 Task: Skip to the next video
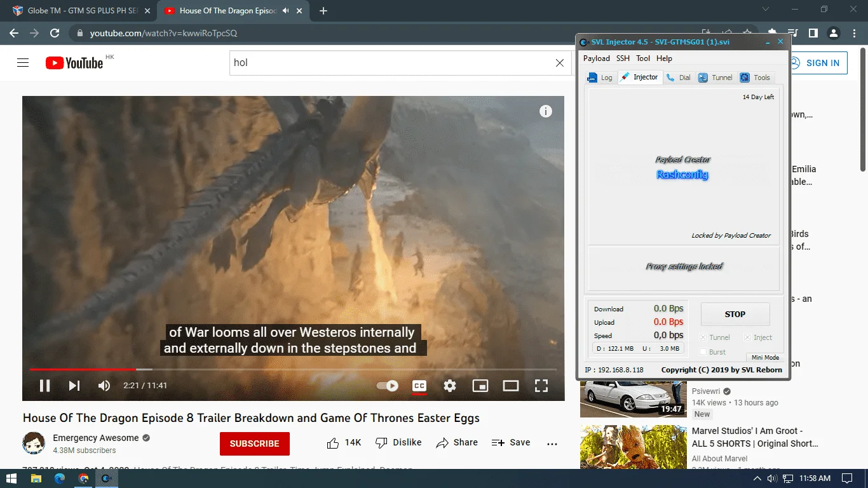tap(74, 386)
